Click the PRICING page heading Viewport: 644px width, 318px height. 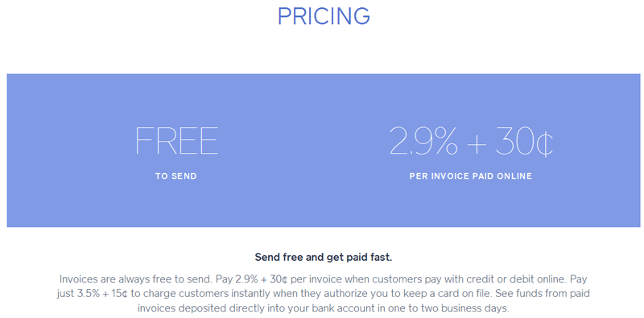[324, 16]
